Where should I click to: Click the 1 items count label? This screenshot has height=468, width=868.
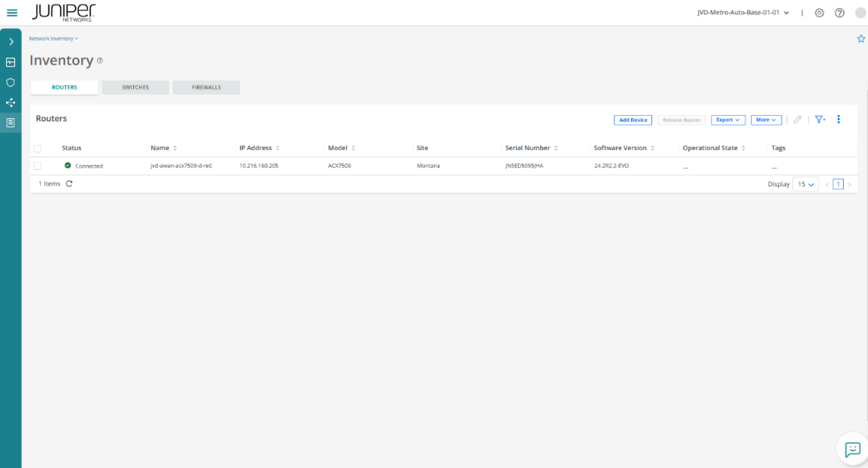click(49, 184)
